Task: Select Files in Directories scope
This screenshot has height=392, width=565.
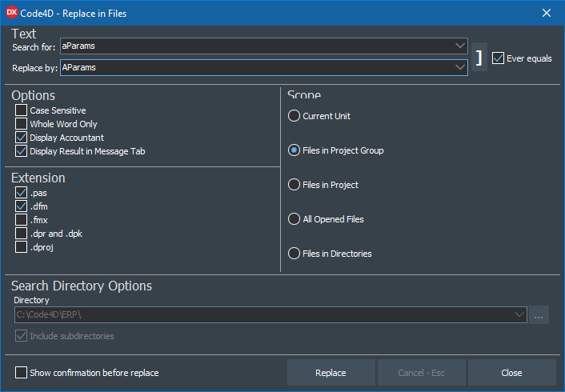Action: coord(294,254)
